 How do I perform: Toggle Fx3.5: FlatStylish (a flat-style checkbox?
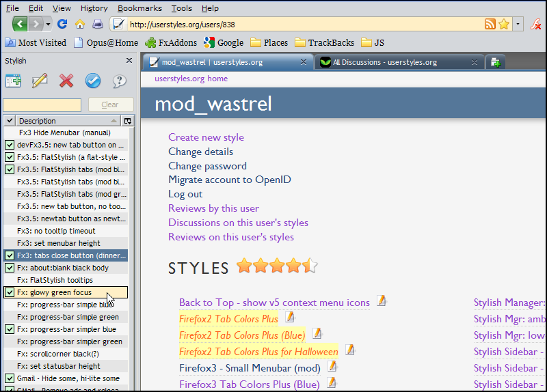click(x=10, y=157)
